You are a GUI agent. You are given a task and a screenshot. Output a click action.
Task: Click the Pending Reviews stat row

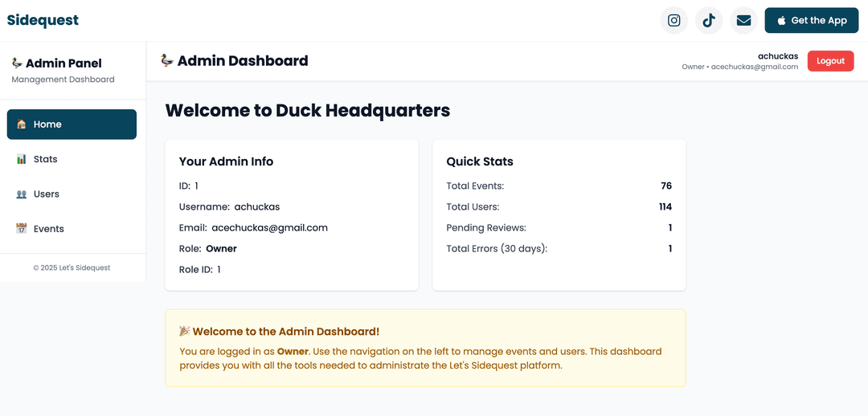(x=559, y=228)
